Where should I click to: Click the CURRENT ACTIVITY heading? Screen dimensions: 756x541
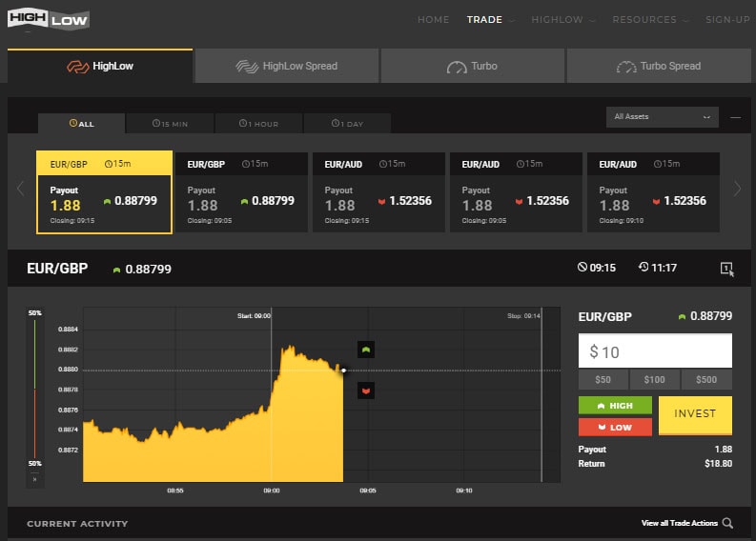pos(77,524)
